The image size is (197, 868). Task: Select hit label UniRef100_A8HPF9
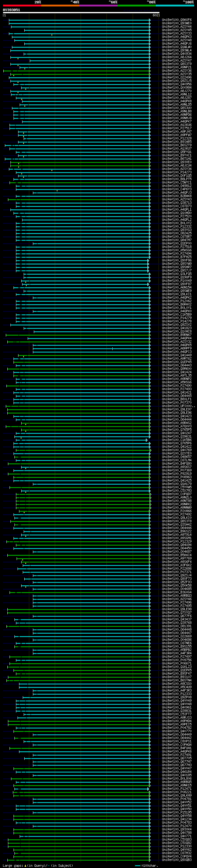point(176,349)
